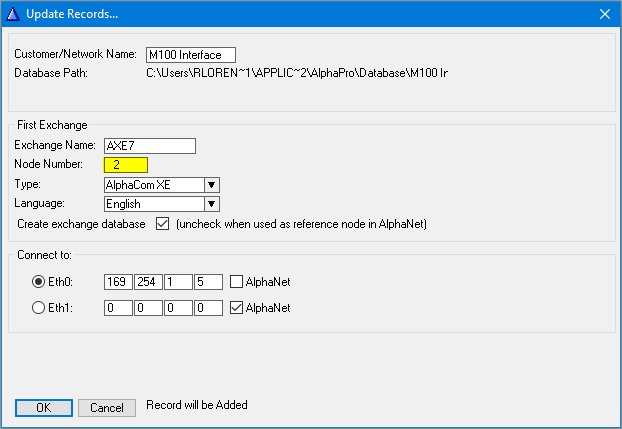Open the Language dropdown arrow
This screenshot has height=429, width=622.
point(212,204)
